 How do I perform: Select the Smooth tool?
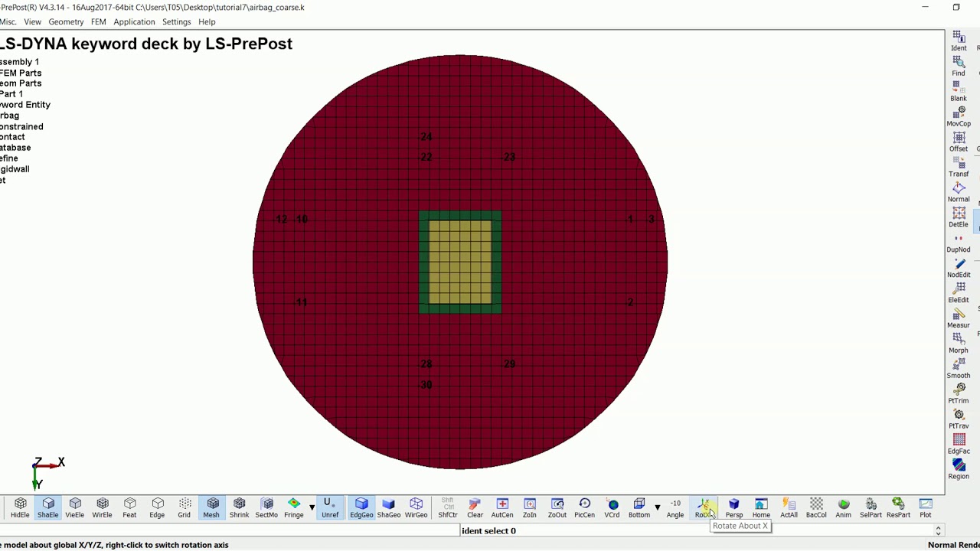959,370
